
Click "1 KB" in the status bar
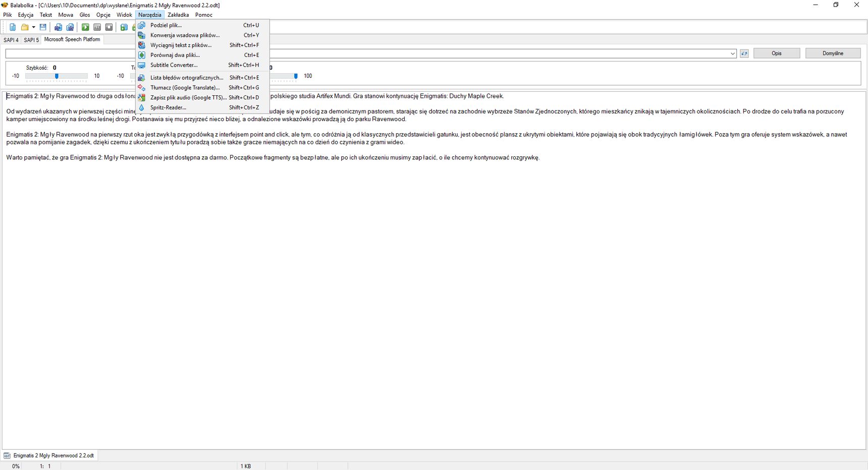tap(246, 466)
